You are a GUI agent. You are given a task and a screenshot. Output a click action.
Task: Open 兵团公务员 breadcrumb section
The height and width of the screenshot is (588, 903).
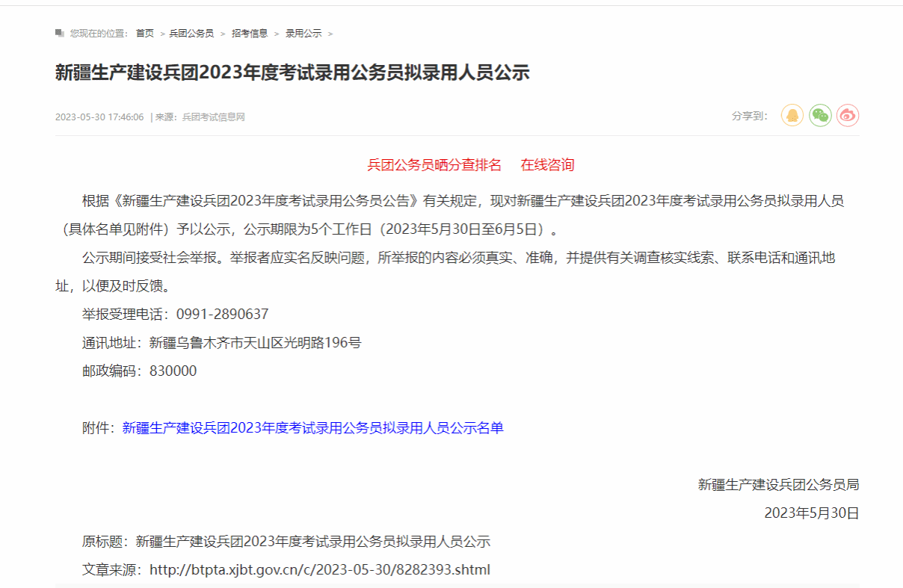click(x=191, y=34)
